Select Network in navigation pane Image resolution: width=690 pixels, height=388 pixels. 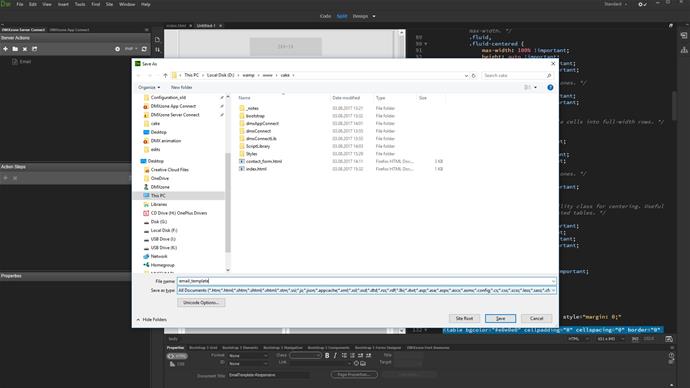coord(159,256)
